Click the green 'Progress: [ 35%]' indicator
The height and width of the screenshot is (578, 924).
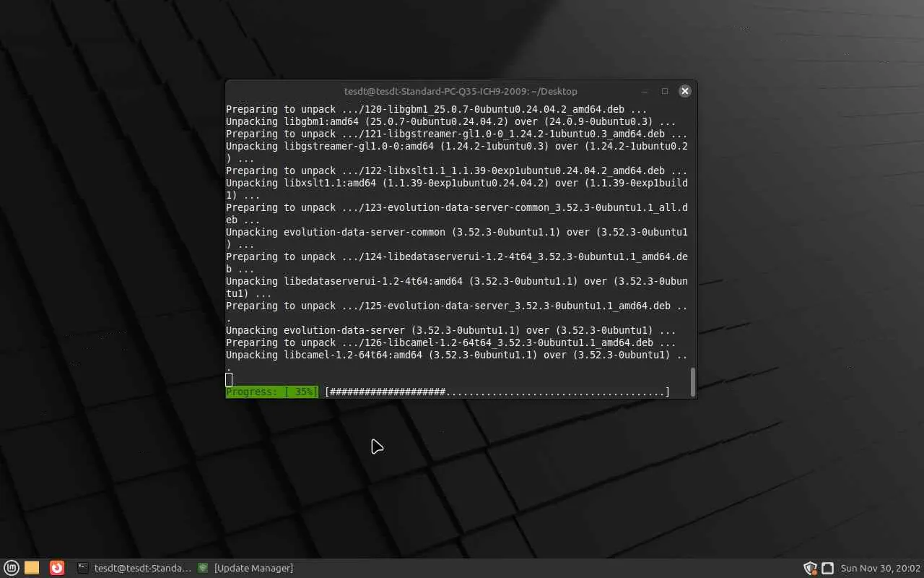[x=272, y=392]
